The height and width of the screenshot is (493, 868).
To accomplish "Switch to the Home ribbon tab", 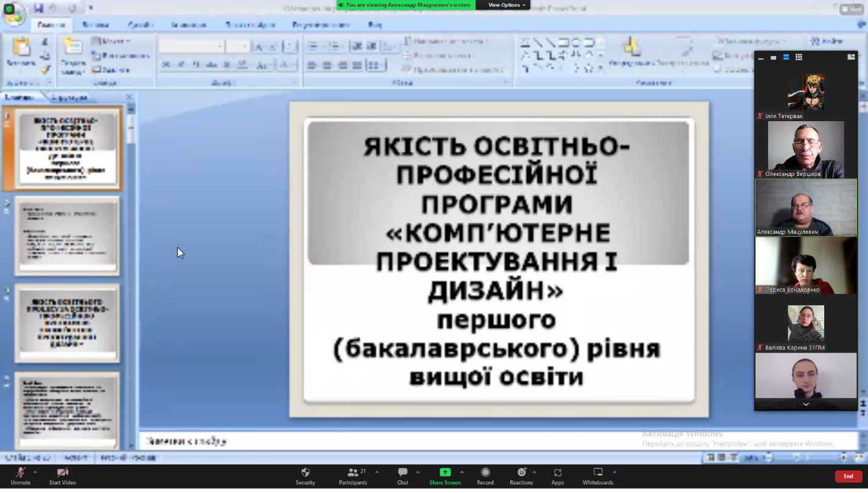I will click(51, 25).
